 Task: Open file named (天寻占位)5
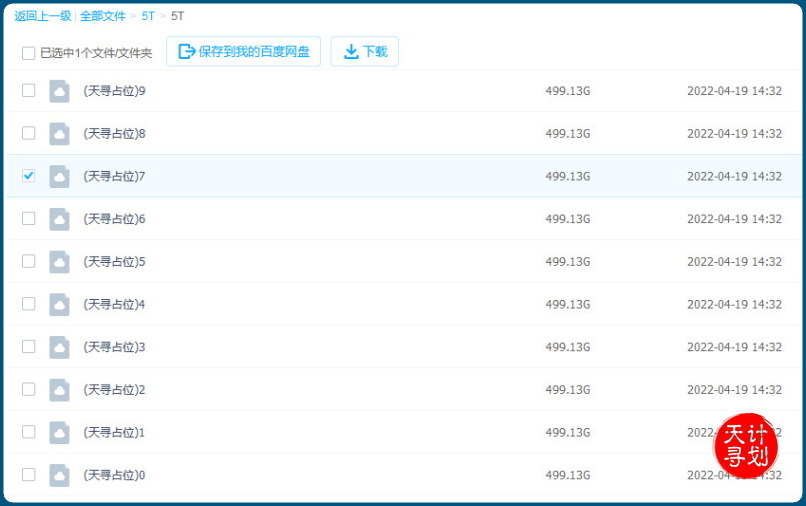pos(114,261)
